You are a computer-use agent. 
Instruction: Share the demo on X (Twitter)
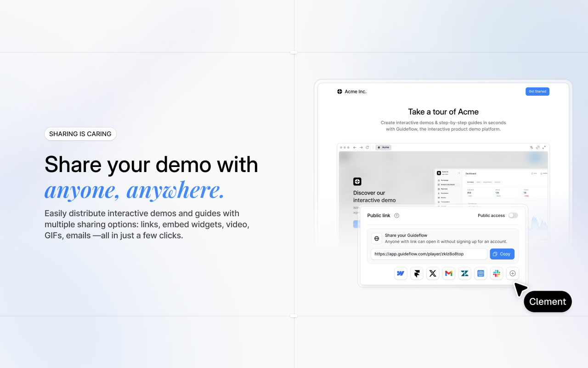click(433, 273)
